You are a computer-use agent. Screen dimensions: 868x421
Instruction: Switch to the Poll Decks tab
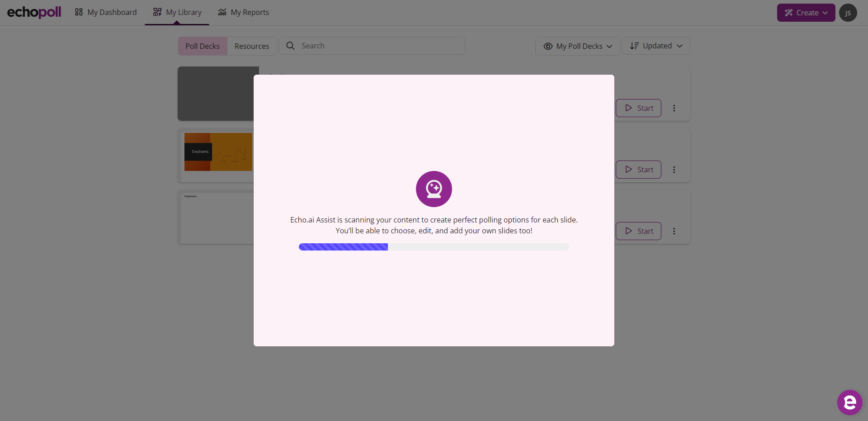[x=203, y=46]
